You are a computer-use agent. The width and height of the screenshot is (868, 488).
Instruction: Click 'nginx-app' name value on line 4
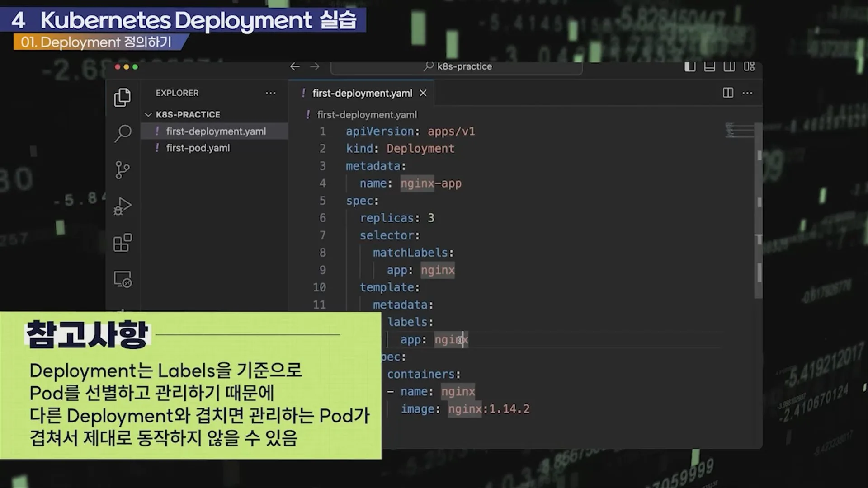tap(431, 183)
